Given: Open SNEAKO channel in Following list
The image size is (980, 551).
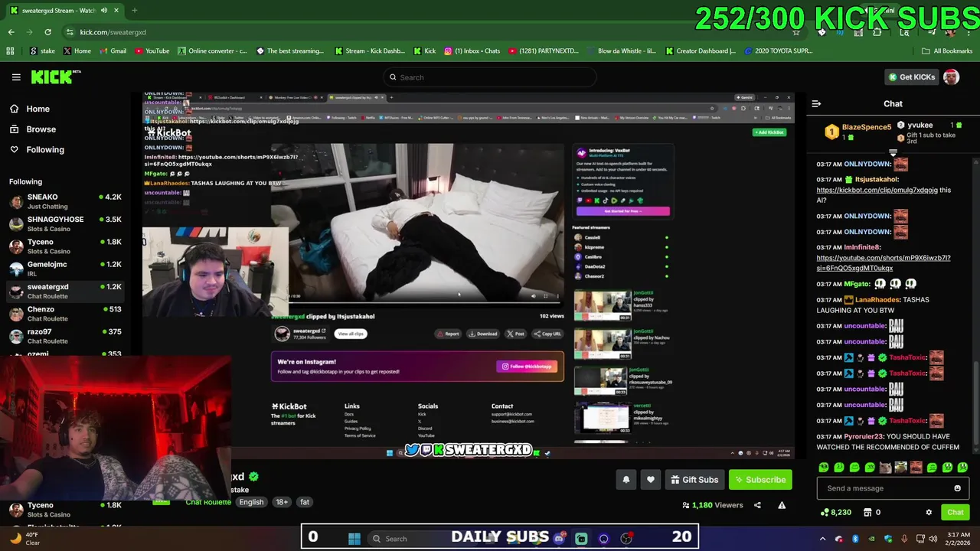Looking at the screenshot, I should pos(66,201).
